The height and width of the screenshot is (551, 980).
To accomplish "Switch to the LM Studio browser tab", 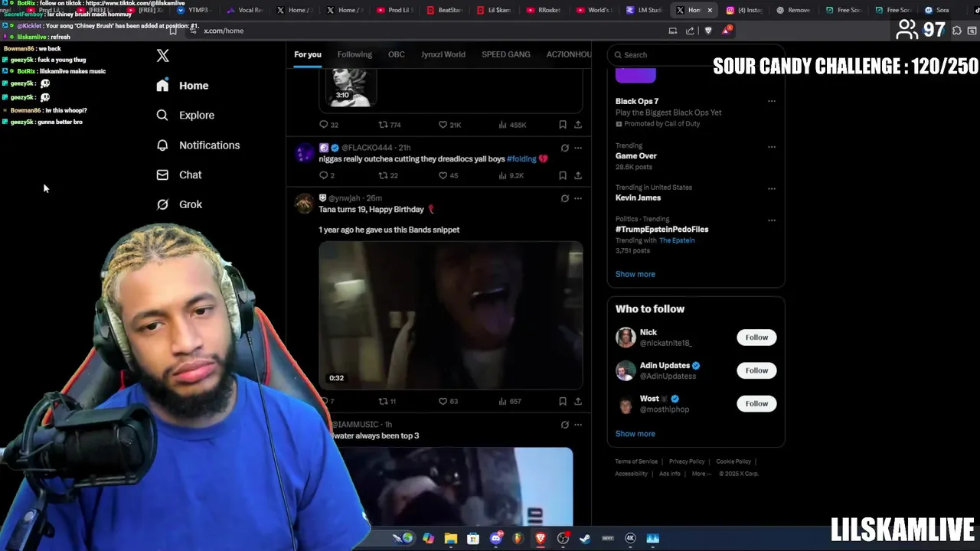I will (x=645, y=10).
